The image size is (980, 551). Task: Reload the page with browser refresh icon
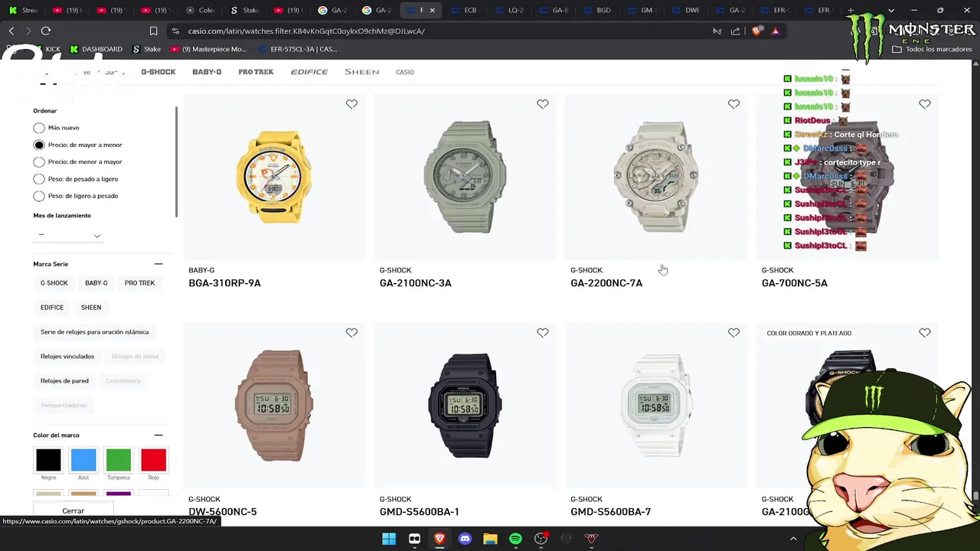46,31
